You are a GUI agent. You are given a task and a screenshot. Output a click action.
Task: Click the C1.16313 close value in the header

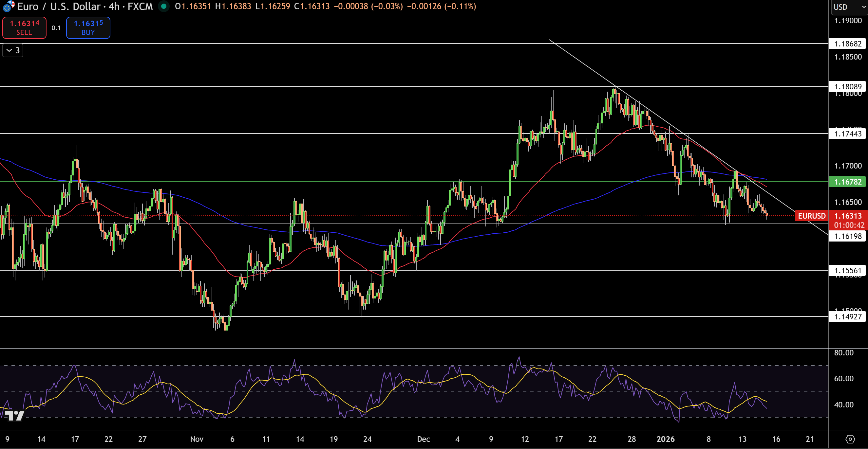(x=312, y=7)
